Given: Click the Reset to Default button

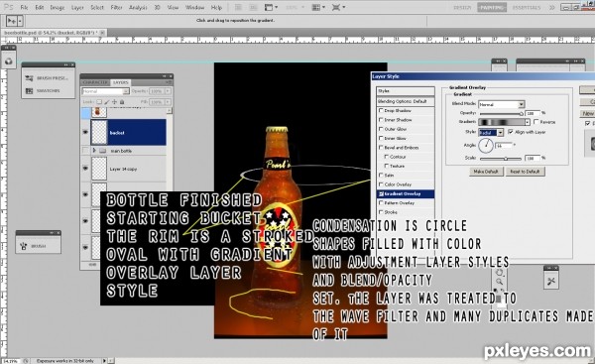Looking at the screenshot, I should click(525, 172).
